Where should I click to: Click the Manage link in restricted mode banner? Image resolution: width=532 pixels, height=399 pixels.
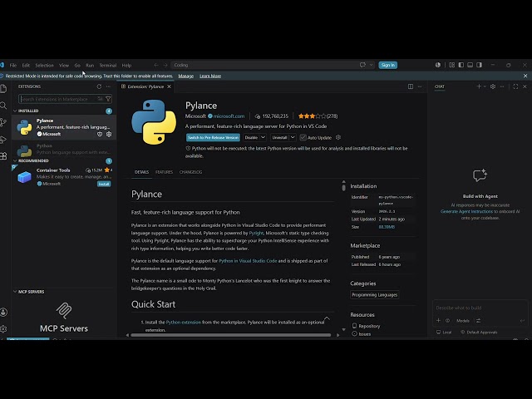(186, 76)
